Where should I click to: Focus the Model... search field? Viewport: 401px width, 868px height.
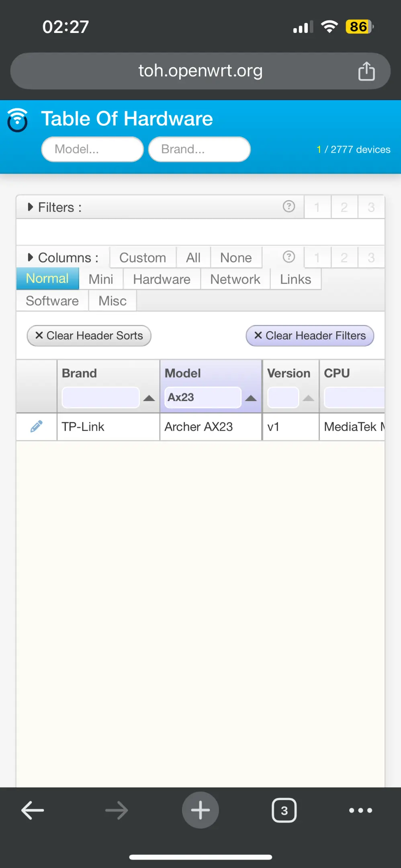92,149
